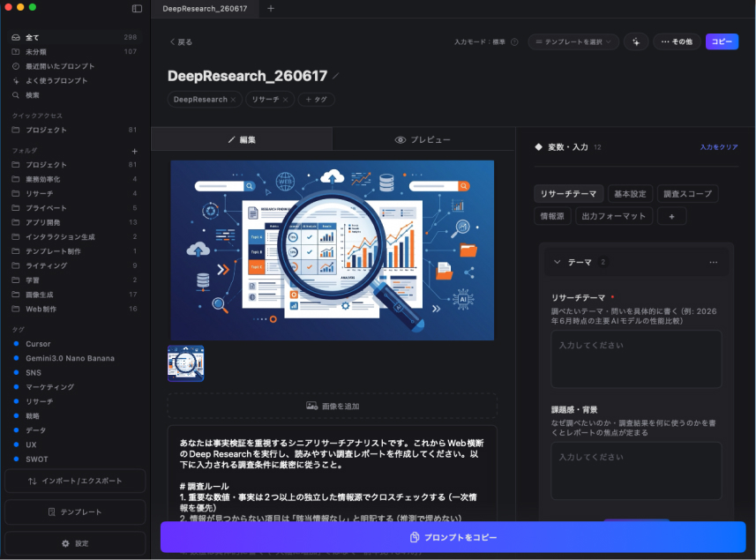The image size is (756, 560).
Task: Collapse the テーマ section chevron
Action: [x=557, y=262]
